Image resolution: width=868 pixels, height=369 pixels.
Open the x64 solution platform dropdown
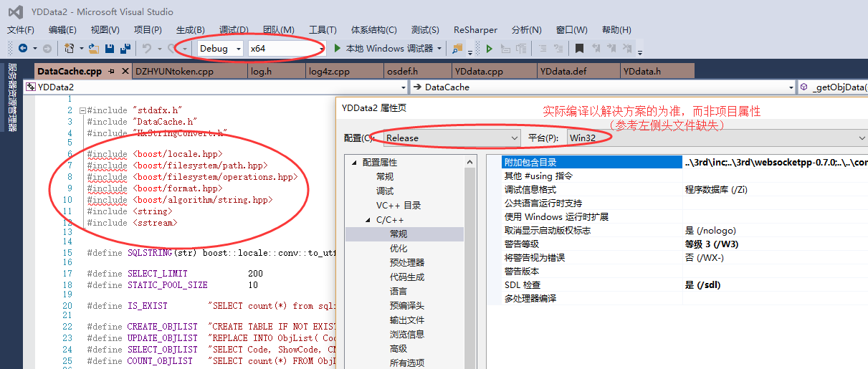pyautogui.click(x=287, y=49)
